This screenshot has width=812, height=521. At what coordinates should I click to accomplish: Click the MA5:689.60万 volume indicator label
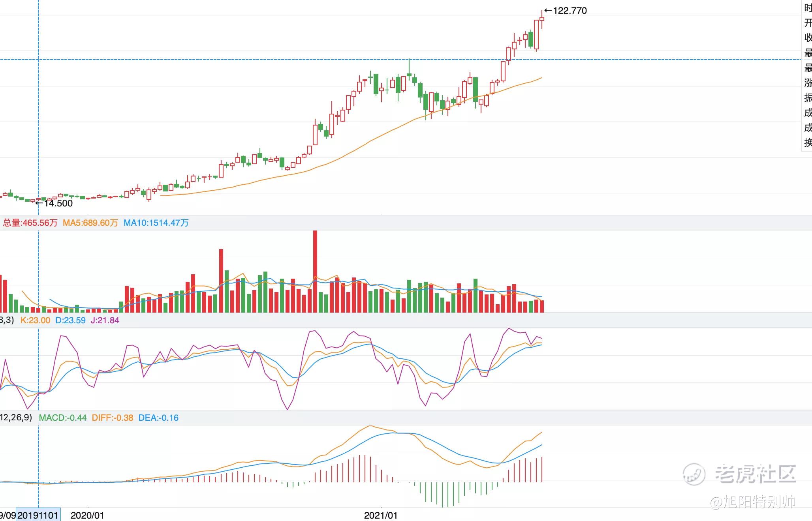point(90,223)
